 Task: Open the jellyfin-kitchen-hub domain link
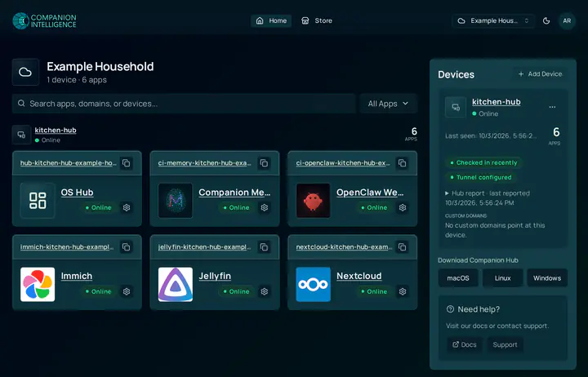click(205, 247)
